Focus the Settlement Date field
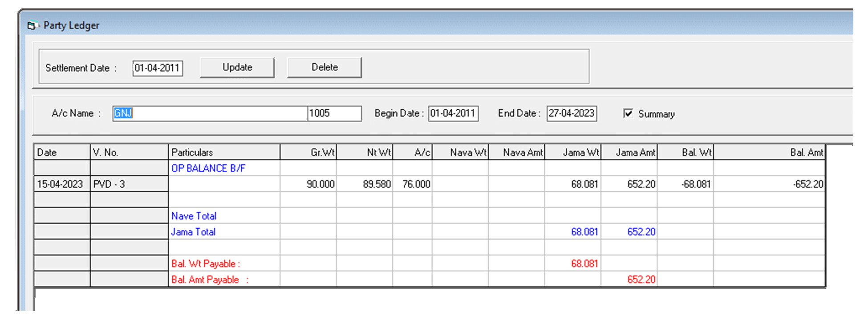868x316 pixels. (x=158, y=68)
